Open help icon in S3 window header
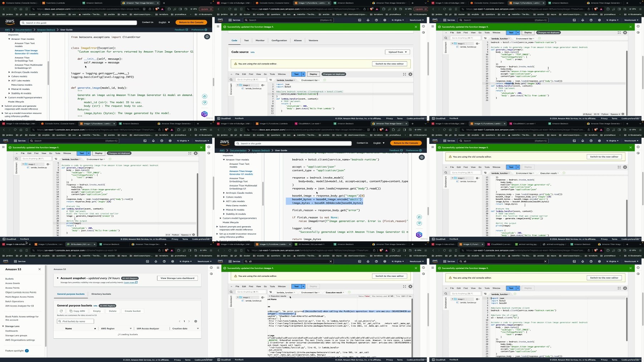The image size is (644, 362). [x=164, y=261]
